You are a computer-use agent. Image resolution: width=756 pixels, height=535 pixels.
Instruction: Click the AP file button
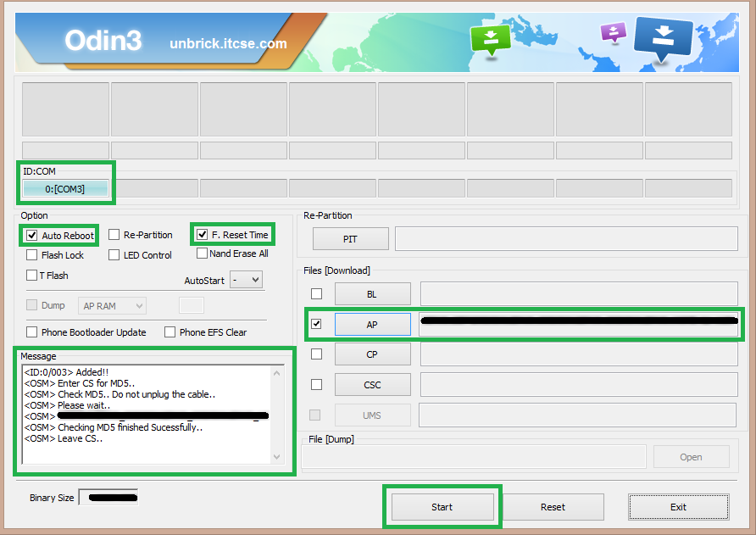pos(373,324)
